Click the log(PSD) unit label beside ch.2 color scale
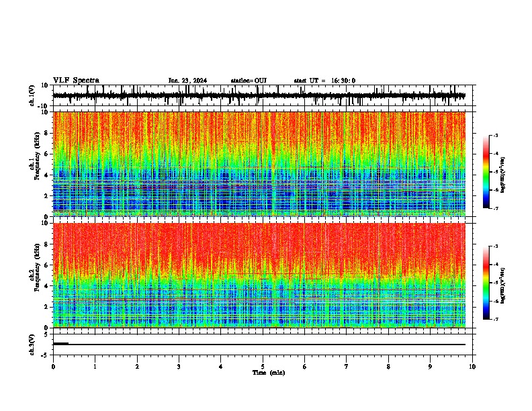Image resolution: width=532 pixels, height=411 pixels. pos(502,285)
